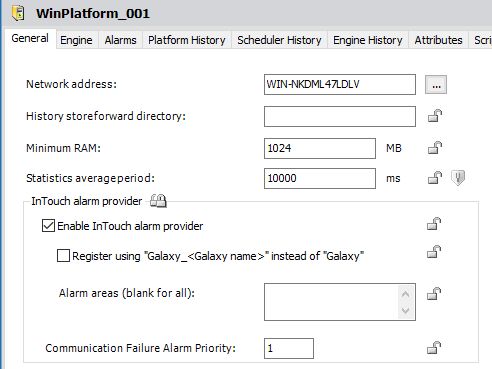Click the Communication Failure Alarm Priority field
This screenshot has height=369, width=492.
[289, 348]
